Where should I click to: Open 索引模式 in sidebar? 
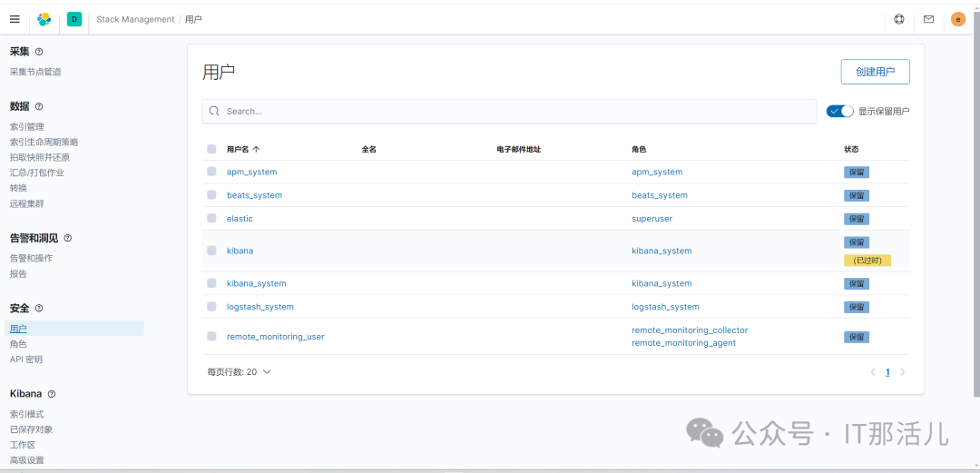coord(27,414)
